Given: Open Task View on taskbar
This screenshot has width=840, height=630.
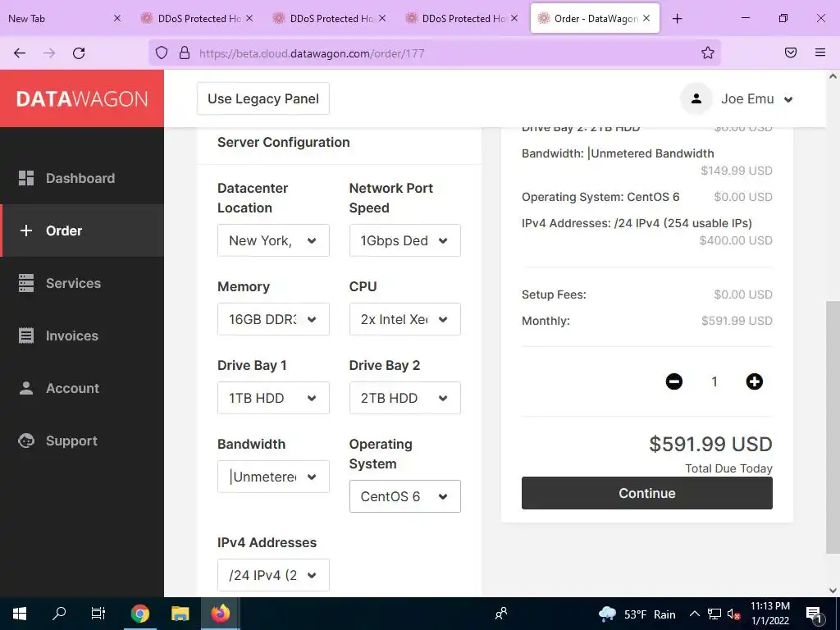Looking at the screenshot, I should [x=98, y=614].
